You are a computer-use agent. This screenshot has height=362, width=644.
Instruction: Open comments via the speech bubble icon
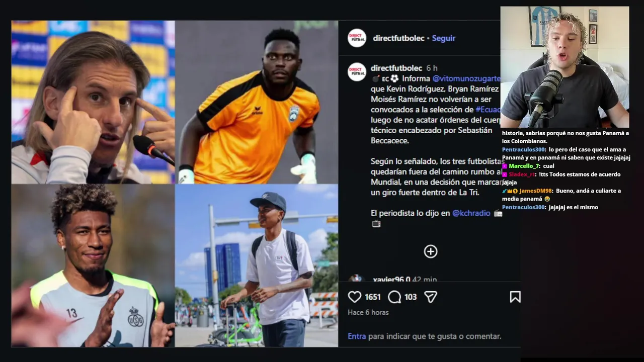tap(394, 297)
